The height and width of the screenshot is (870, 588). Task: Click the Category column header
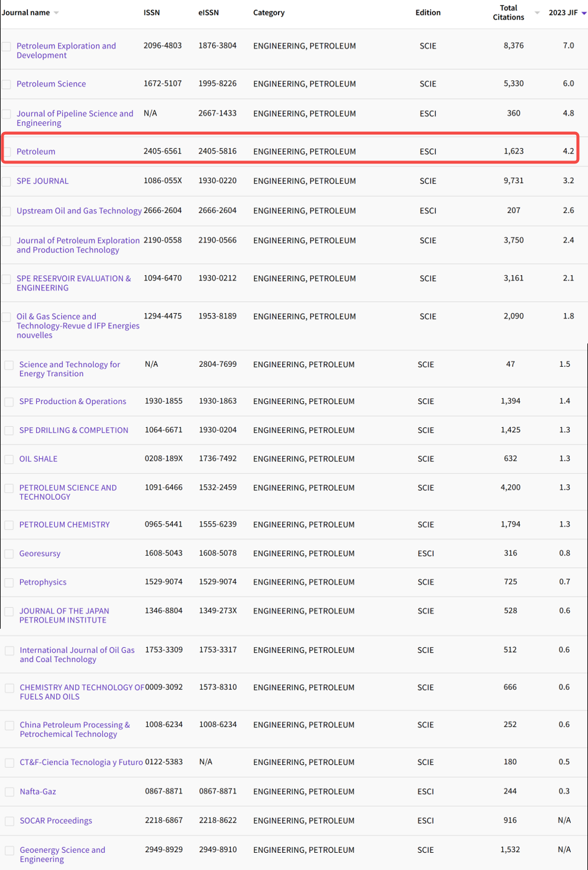(x=268, y=12)
